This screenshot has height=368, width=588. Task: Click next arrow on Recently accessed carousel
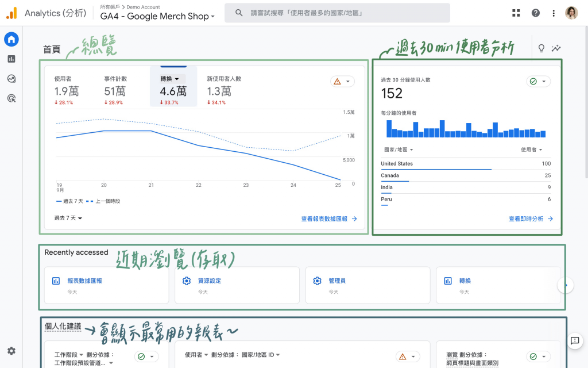point(565,285)
